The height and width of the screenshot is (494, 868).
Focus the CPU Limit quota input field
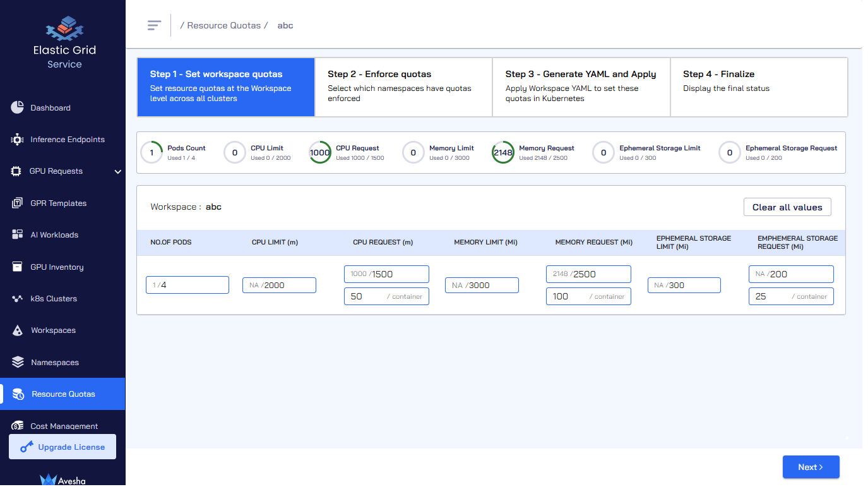[x=279, y=285]
